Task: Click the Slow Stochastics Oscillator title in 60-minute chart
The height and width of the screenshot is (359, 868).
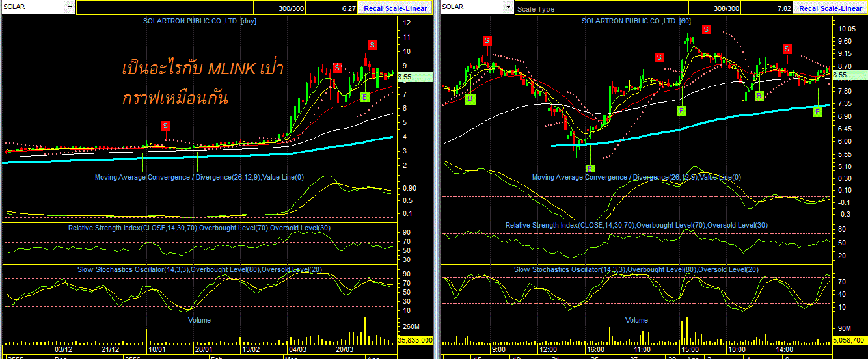Action: 636,269
